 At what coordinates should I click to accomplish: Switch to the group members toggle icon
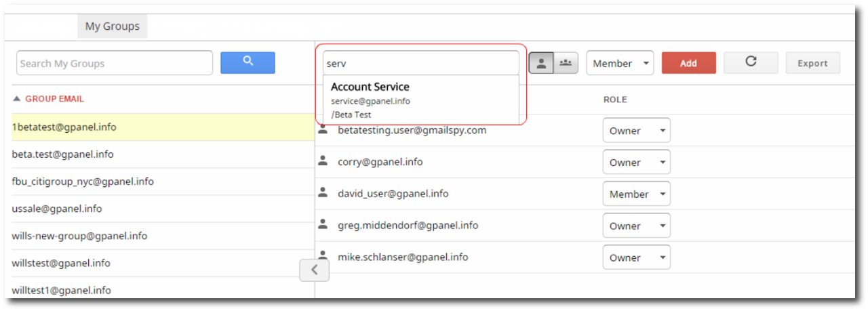click(566, 63)
